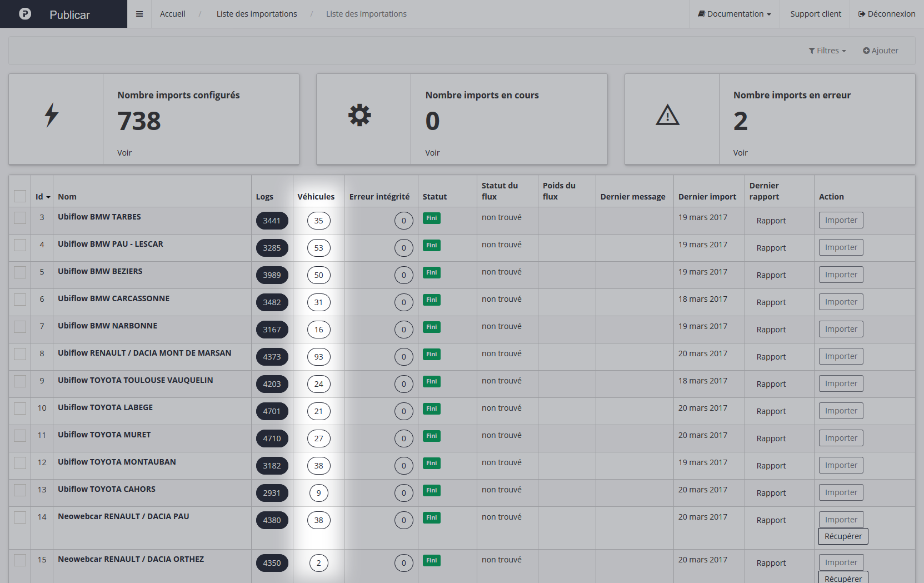Screen dimensions: 924x583
Task: Click the lightning bolt imports configured icon
Action: (52, 115)
